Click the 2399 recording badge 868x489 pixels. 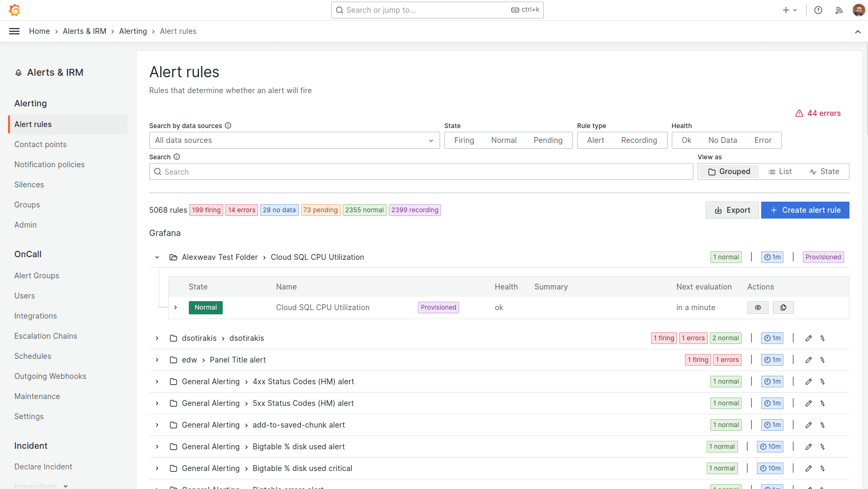pyautogui.click(x=415, y=210)
